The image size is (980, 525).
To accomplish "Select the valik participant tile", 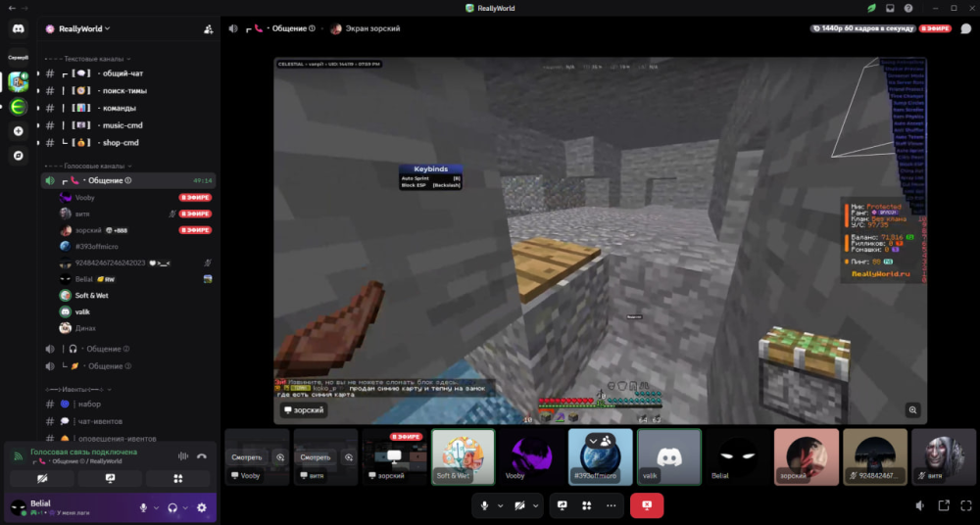I will (x=668, y=456).
